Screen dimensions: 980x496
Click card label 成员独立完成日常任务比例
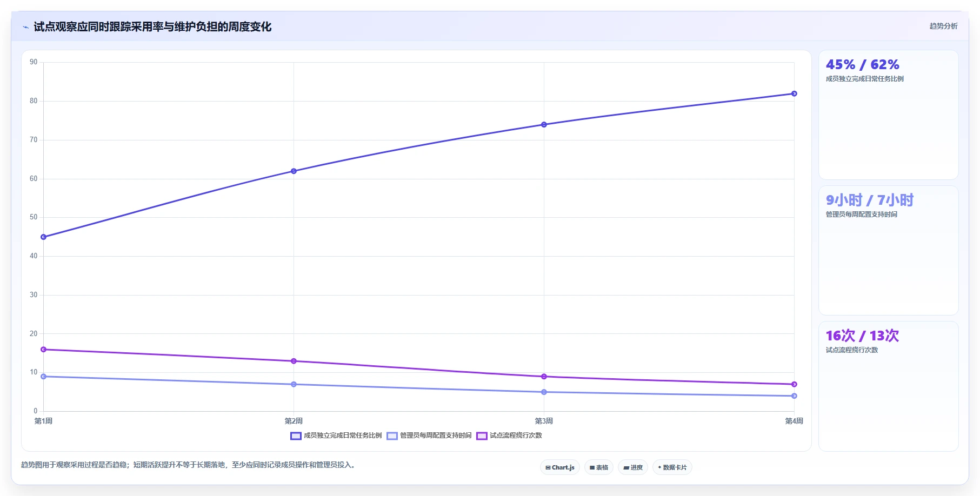pyautogui.click(x=865, y=79)
